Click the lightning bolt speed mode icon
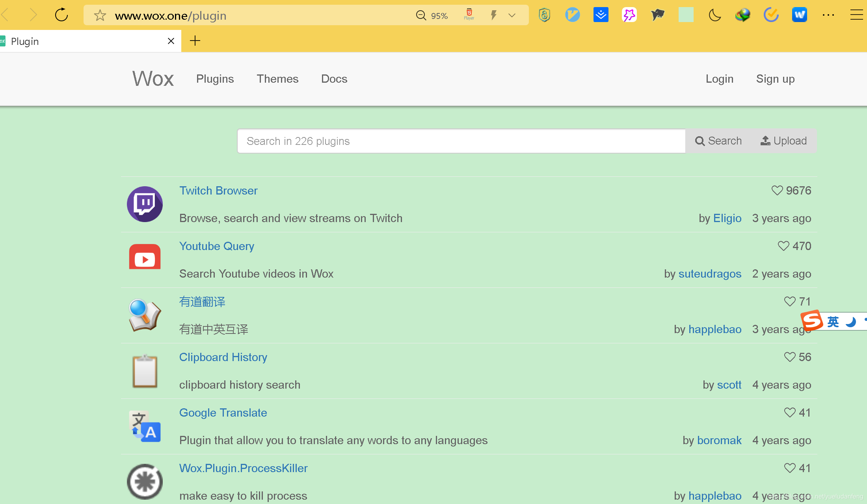The width and height of the screenshot is (867, 504). pos(493,15)
